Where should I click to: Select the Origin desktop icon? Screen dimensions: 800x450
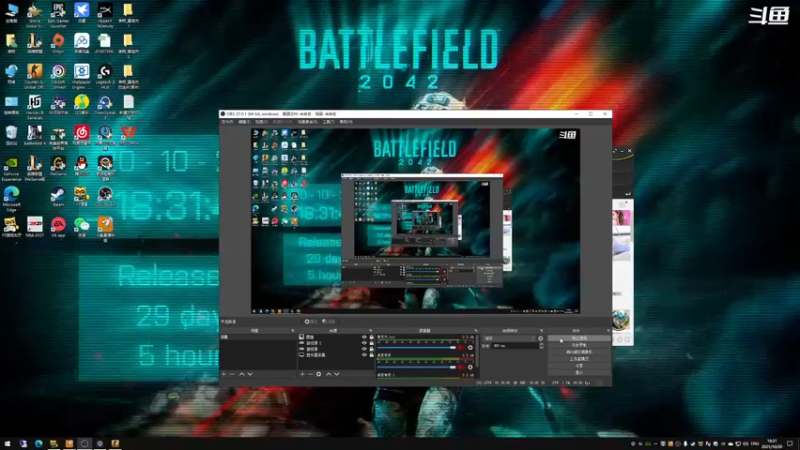58,44
